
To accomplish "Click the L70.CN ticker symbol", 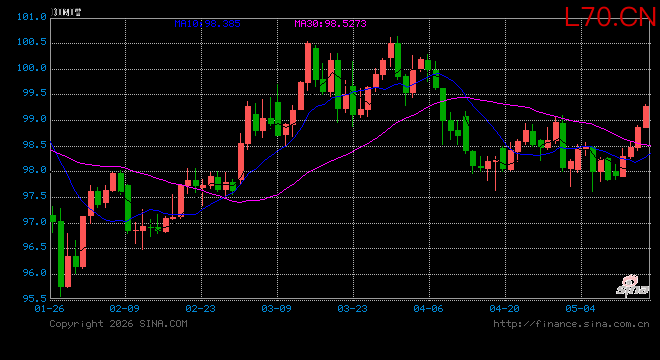I will pos(610,17).
